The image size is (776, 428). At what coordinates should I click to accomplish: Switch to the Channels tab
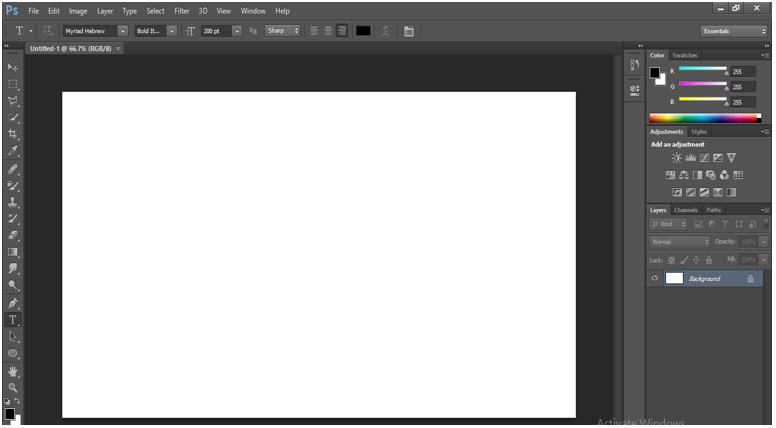(x=686, y=210)
